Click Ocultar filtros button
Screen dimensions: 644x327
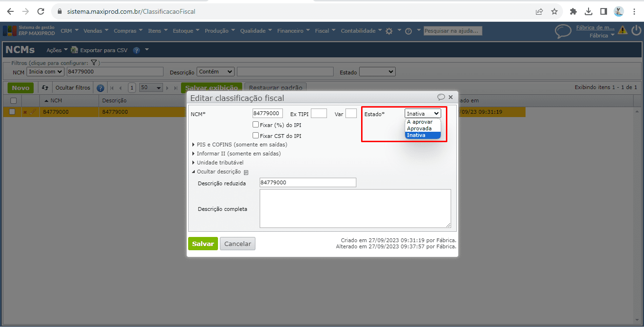pyautogui.click(x=73, y=88)
